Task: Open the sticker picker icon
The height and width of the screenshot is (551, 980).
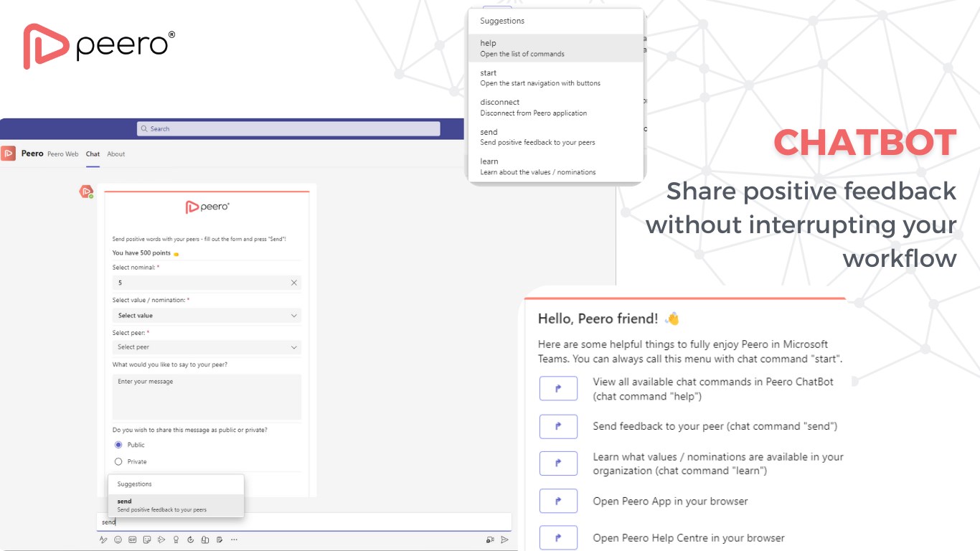Action: (147, 540)
